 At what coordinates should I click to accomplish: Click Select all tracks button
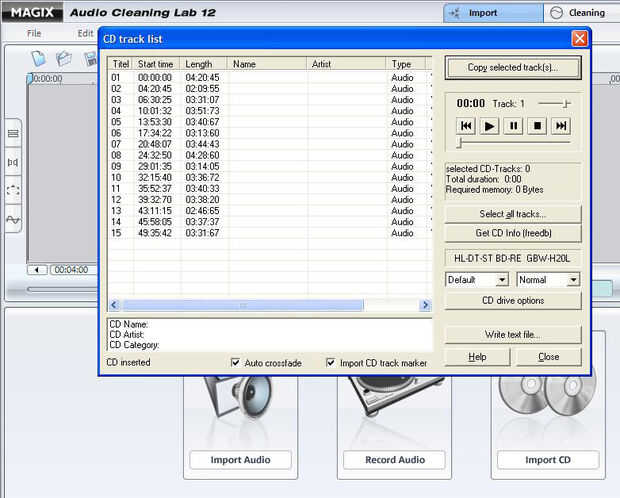(513, 214)
